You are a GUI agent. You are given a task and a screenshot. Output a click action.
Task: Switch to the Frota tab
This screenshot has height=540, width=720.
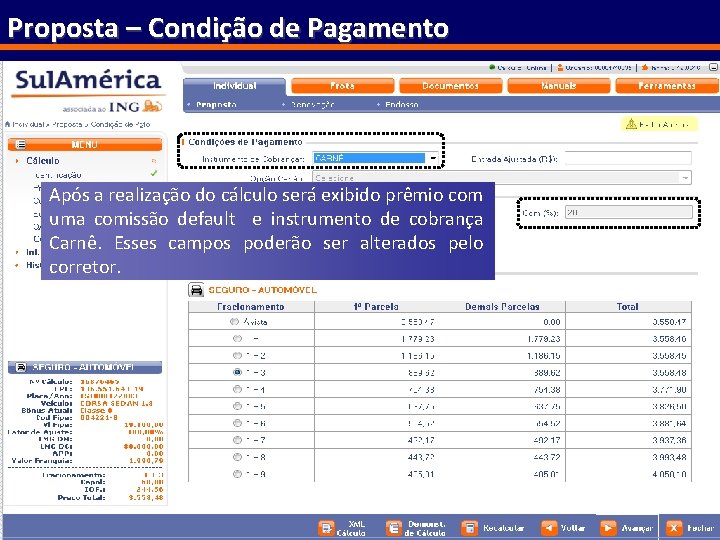(343, 86)
